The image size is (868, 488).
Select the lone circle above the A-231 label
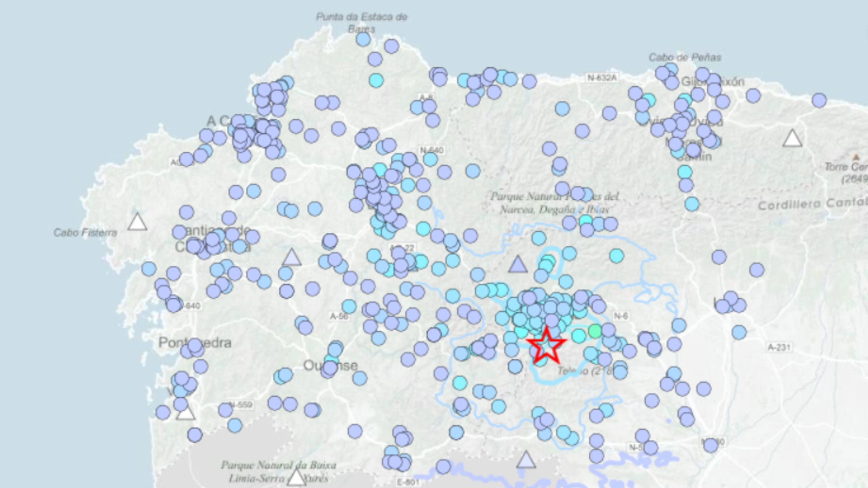click(x=739, y=333)
